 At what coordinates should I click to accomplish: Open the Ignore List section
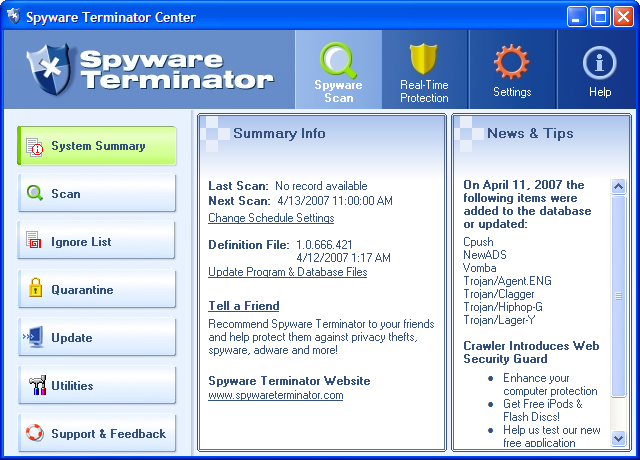(97, 241)
